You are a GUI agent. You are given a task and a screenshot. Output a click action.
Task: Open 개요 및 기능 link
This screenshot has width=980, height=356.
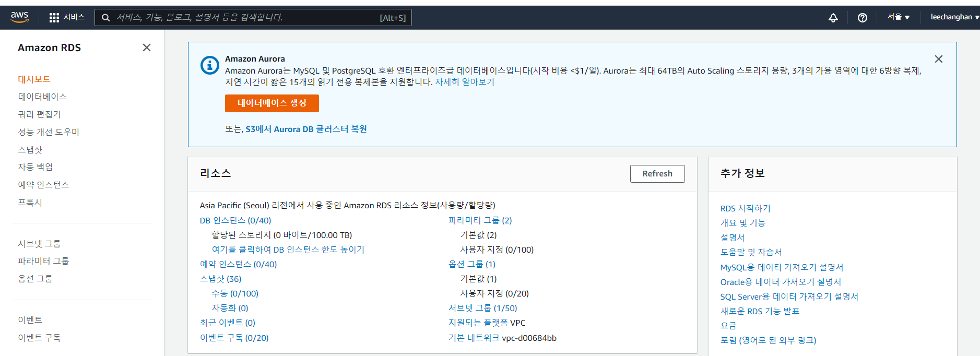click(743, 223)
